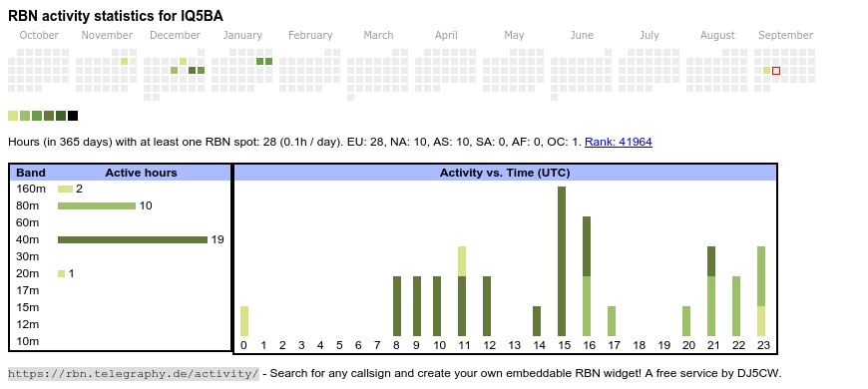868x389 pixels.
Task: Click the Active hours column header
Action: (x=141, y=173)
